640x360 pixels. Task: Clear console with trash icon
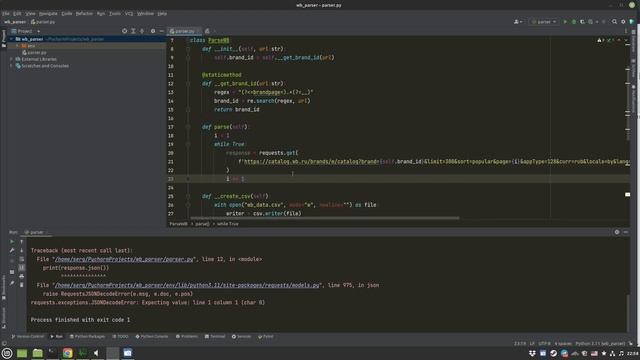point(22,285)
